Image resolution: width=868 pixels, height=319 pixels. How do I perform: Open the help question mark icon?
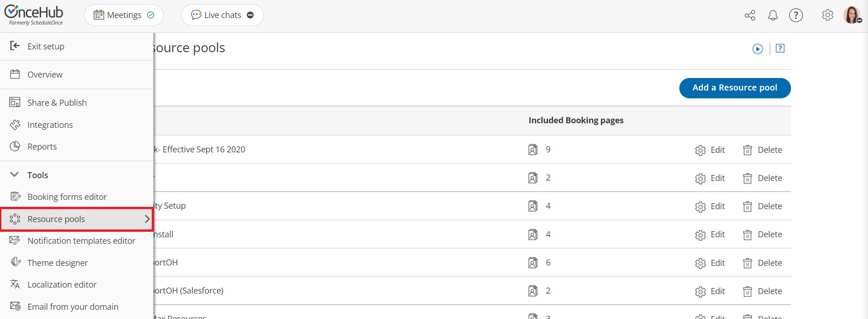point(796,15)
